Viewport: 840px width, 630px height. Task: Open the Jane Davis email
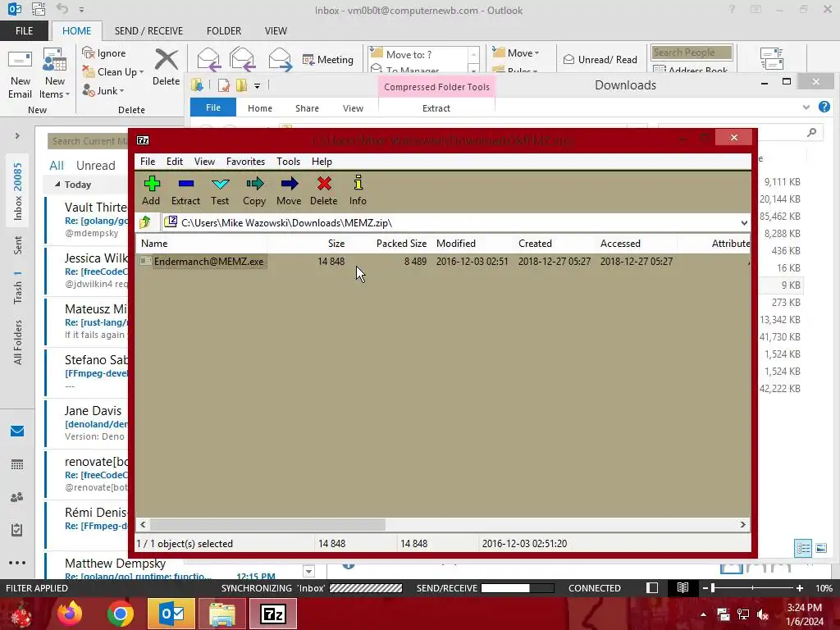pyautogui.click(x=87, y=424)
